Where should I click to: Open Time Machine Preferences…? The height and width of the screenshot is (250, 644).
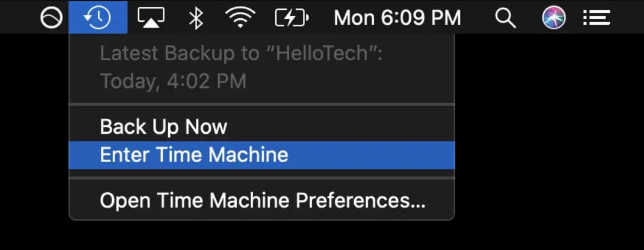(263, 200)
